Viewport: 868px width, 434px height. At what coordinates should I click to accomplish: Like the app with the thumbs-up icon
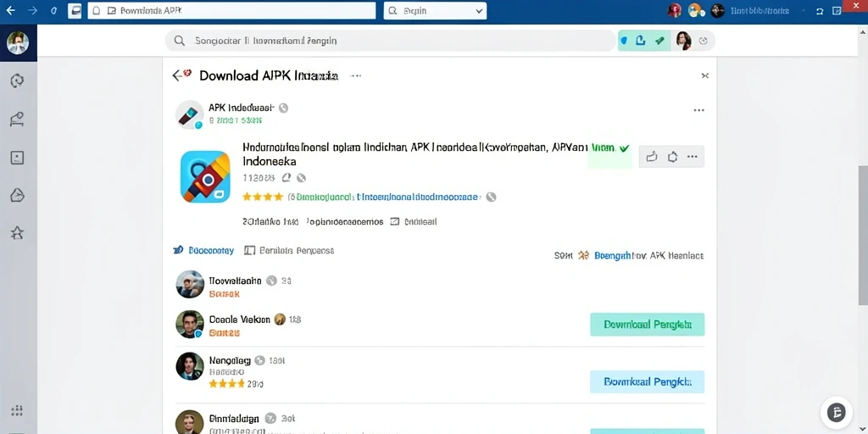click(652, 157)
